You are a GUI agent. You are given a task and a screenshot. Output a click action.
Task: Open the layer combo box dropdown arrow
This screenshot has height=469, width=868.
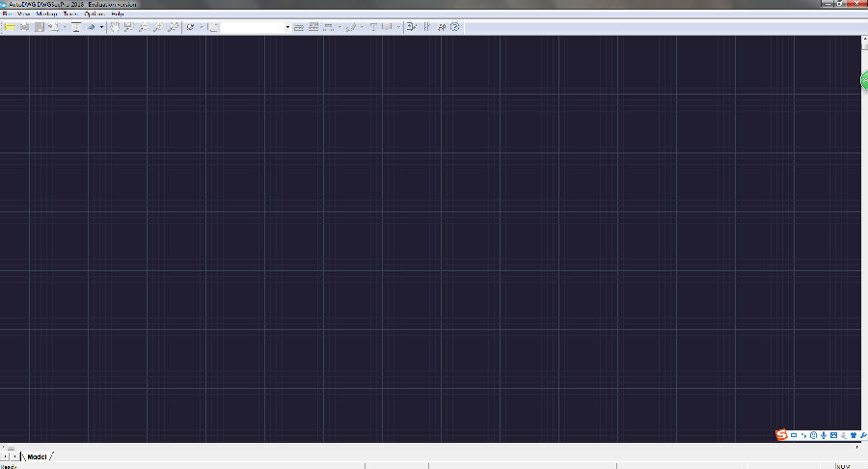click(x=287, y=27)
